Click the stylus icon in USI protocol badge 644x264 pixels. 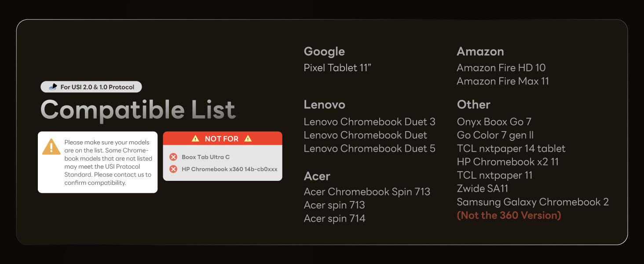point(53,87)
